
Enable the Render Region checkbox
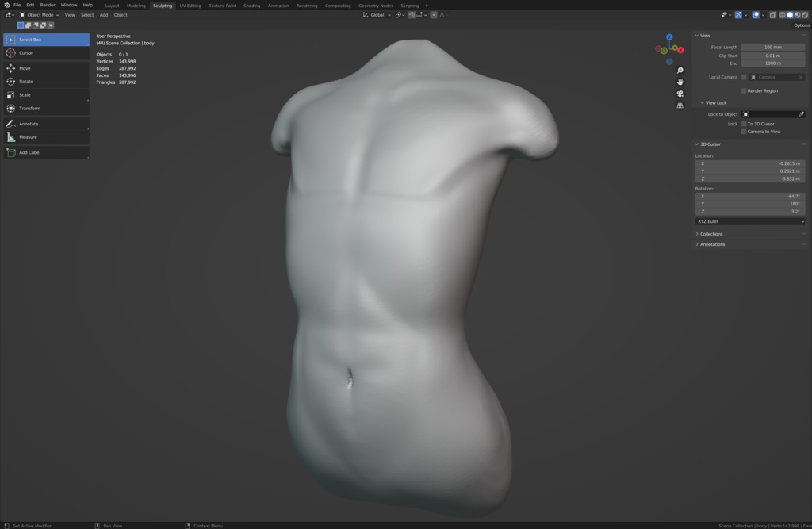744,90
